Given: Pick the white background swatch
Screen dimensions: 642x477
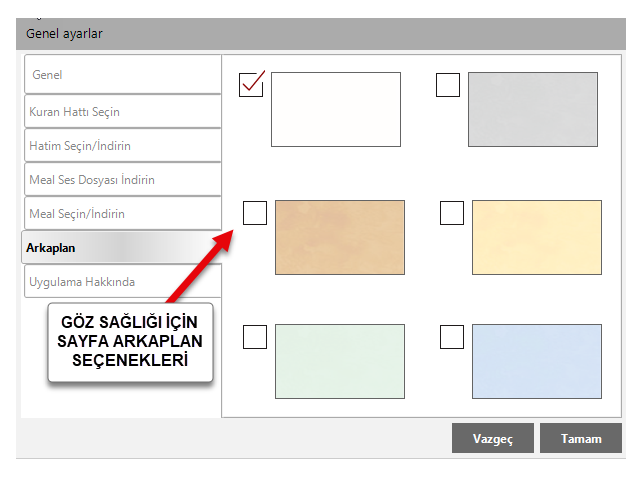Looking at the screenshot, I should [336, 109].
